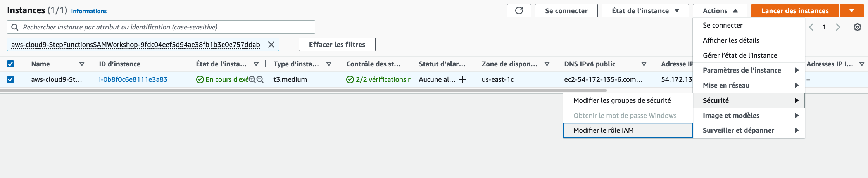Go to the previous page chevron

[811, 27]
